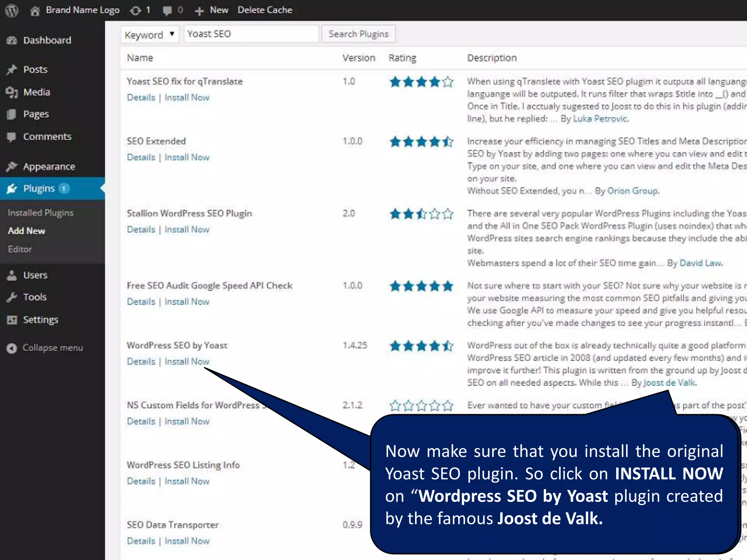The height and width of the screenshot is (560, 747).
Task: Select the plugin Editor submenu item
Action: (20, 249)
